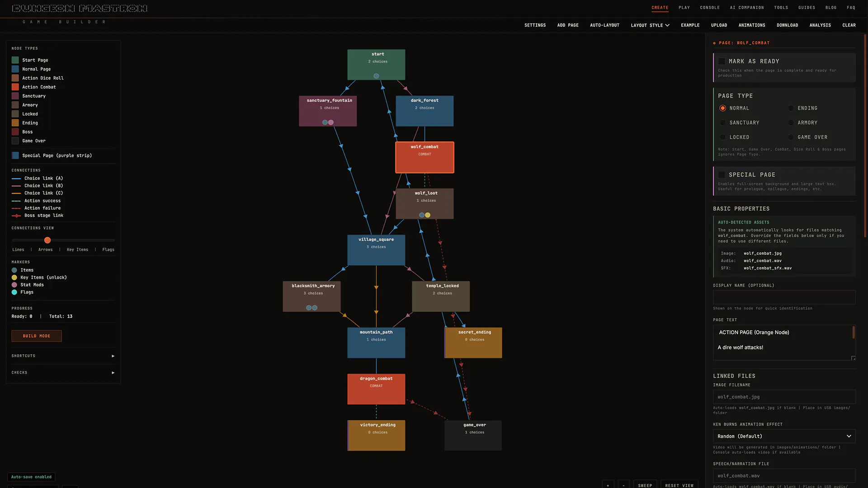Viewport: 868px width, 488px height.
Task: Click the Reset View button
Action: [679, 485]
